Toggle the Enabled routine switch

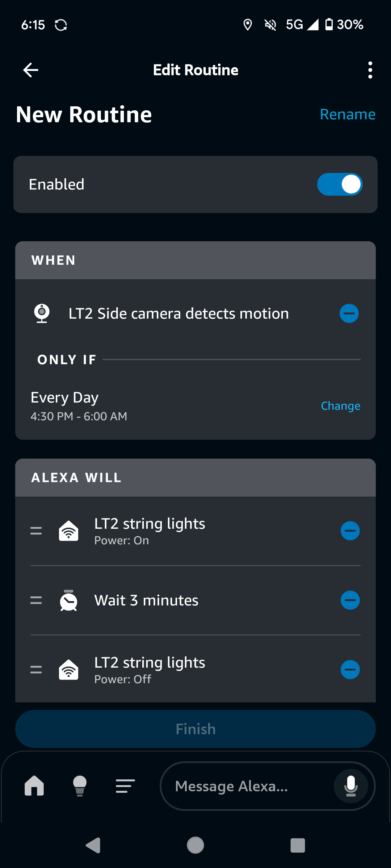point(340,184)
